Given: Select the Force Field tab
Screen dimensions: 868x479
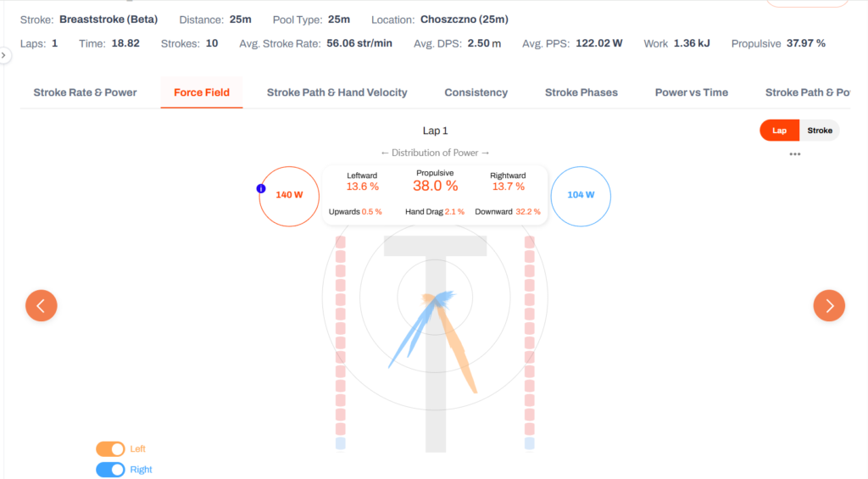Looking at the screenshot, I should pos(202,92).
